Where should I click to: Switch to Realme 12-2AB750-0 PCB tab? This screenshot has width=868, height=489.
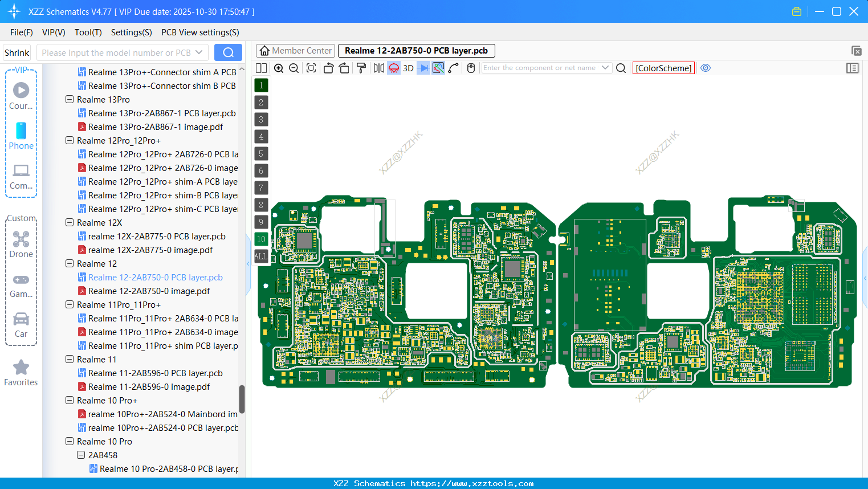coord(417,50)
